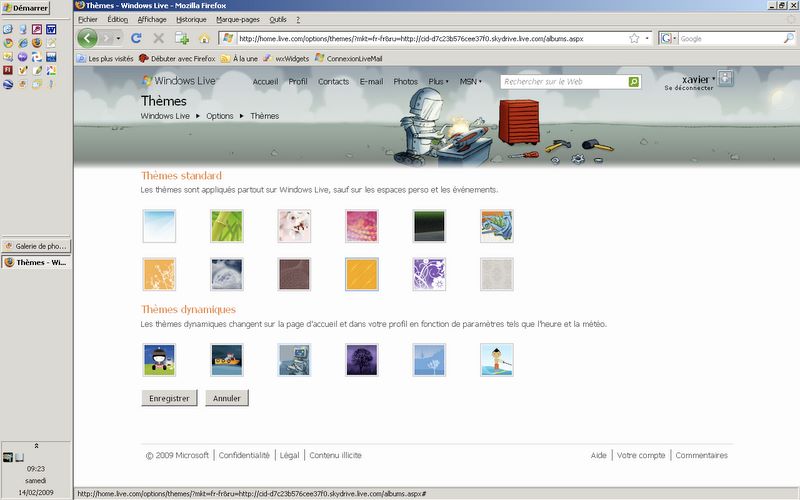Expand the MSN menu in Windows Live
This screenshot has width=800, height=500.
tap(470, 82)
